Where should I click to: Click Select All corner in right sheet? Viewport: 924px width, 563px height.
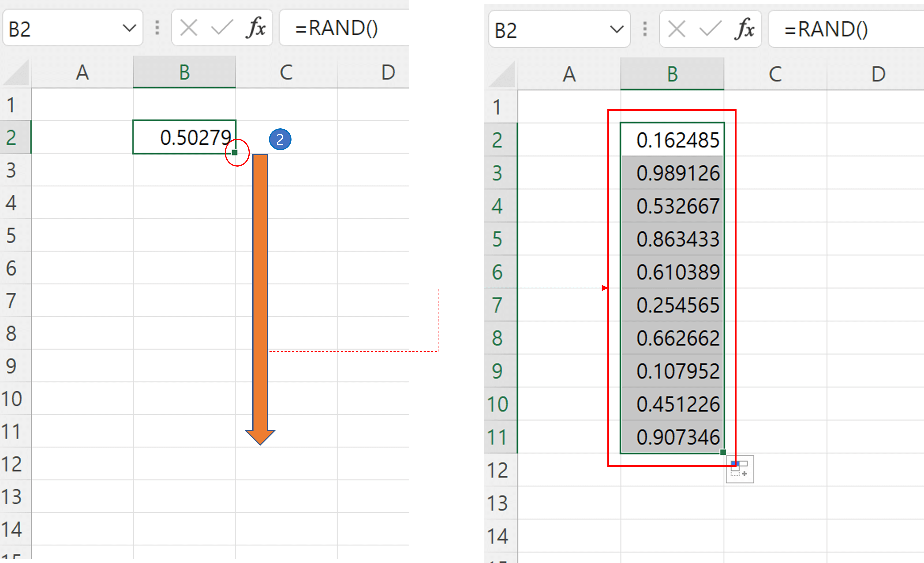coord(502,74)
